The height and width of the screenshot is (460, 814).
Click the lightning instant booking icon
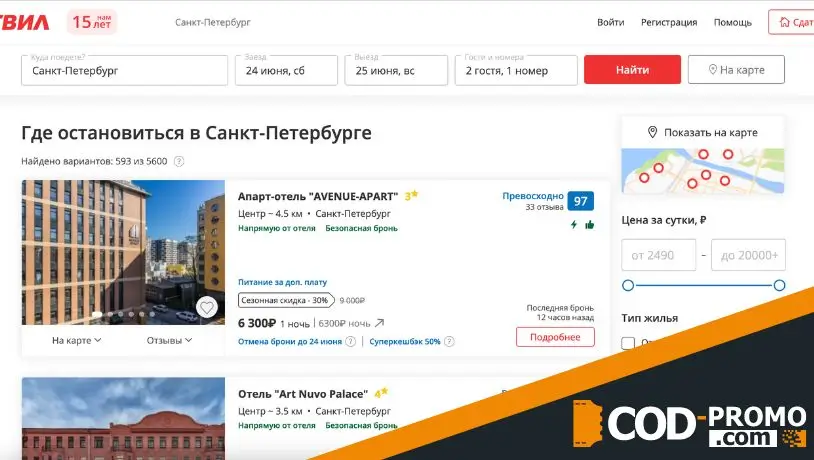point(574,225)
